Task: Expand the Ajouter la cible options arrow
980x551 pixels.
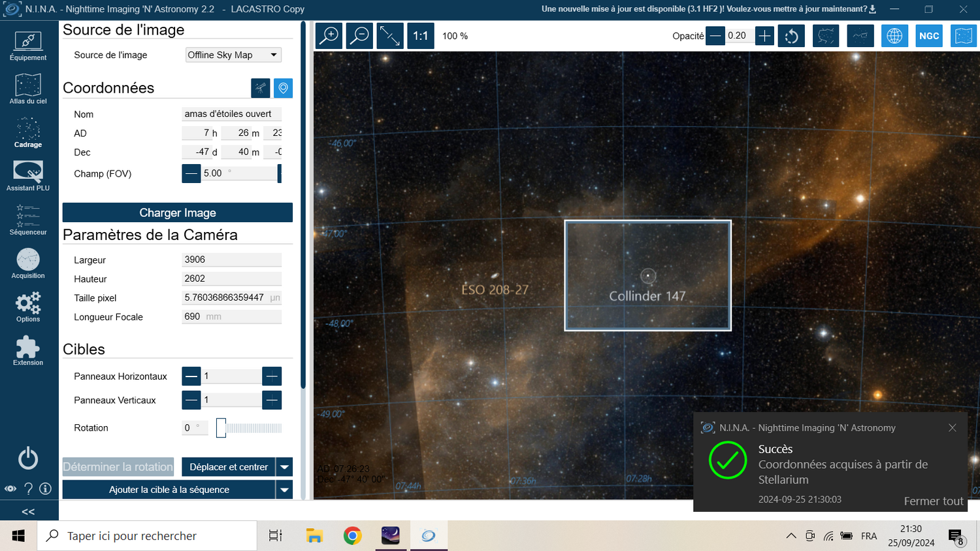Action: click(284, 490)
